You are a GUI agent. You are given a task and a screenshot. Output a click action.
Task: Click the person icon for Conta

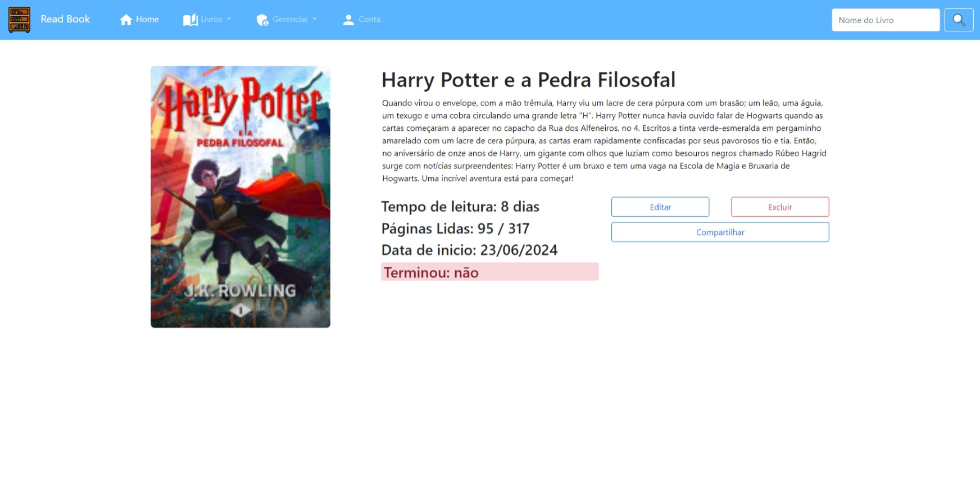(348, 20)
